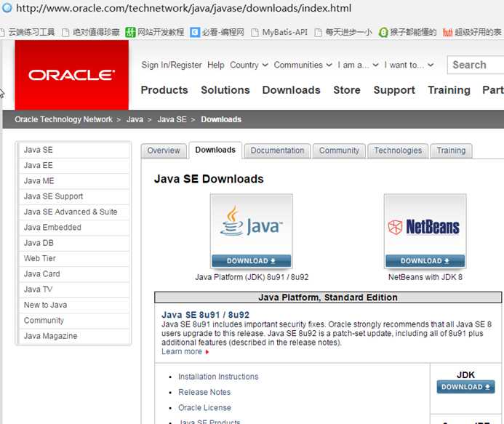Screen dimensions: 504x424
Task: Click the JDK Download button
Action: click(465, 387)
